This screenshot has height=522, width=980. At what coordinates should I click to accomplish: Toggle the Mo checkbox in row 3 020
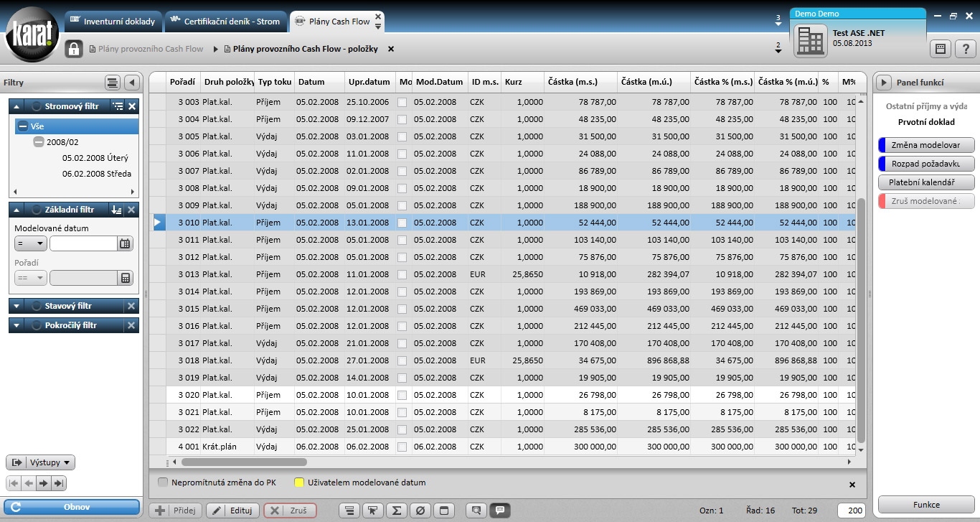coord(402,396)
